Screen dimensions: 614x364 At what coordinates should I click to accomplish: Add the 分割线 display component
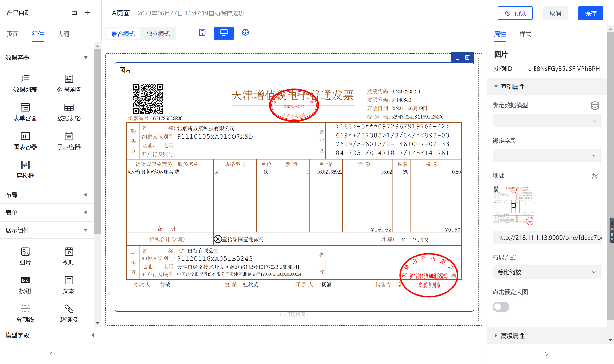[x=25, y=314]
